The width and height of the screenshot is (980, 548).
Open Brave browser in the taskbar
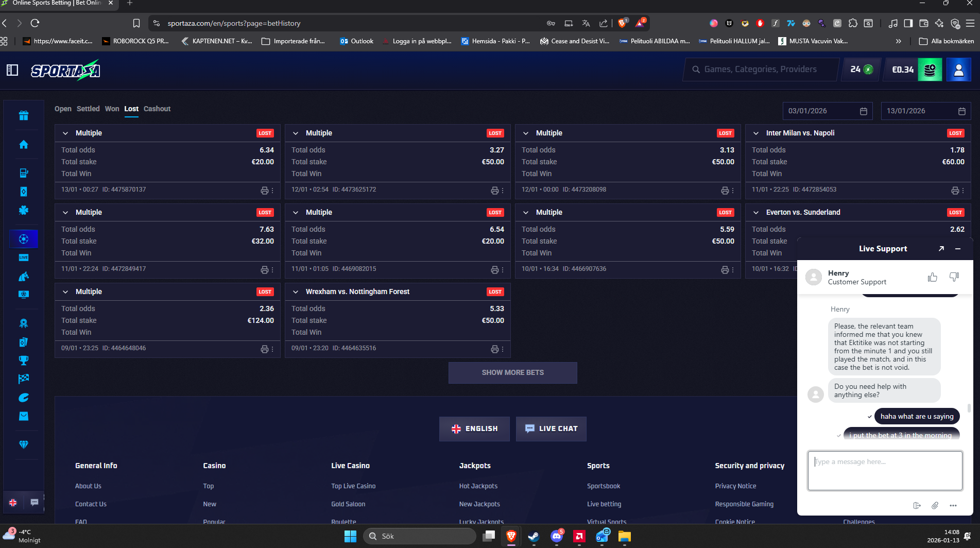[x=511, y=536]
